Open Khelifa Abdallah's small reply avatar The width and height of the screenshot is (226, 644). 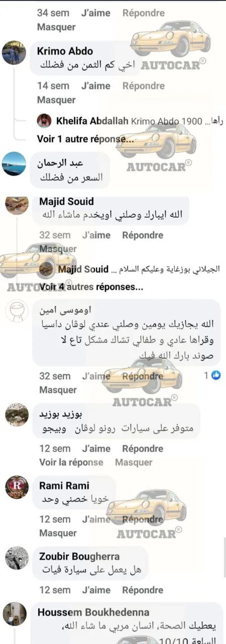(x=44, y=121)
